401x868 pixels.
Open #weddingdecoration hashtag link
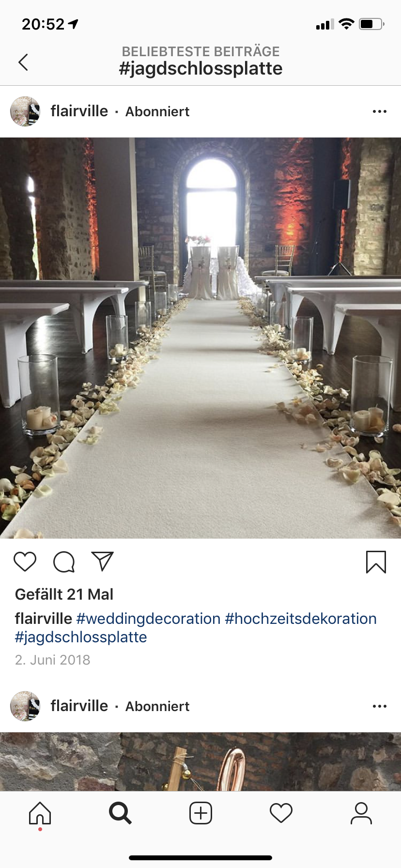148,619
